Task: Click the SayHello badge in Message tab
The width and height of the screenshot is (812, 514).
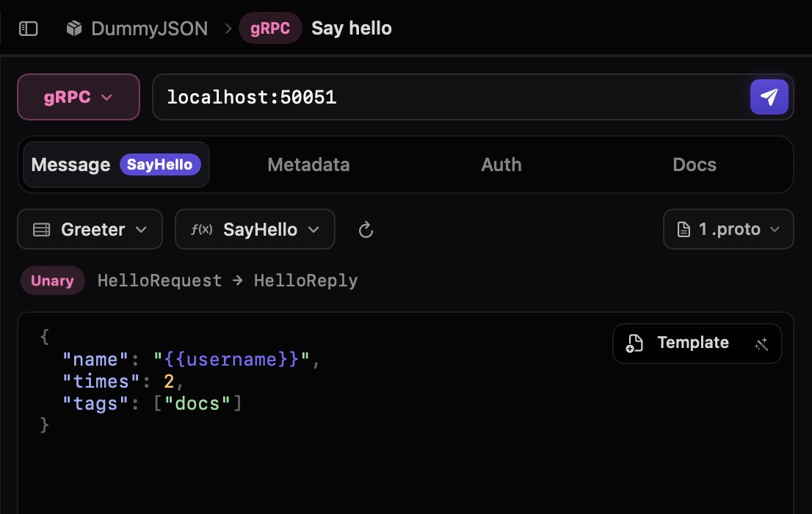Action: click(x=160, y=164)
